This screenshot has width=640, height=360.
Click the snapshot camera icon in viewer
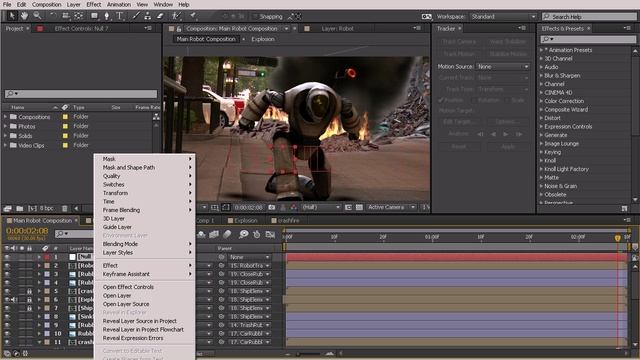(272, 207)
